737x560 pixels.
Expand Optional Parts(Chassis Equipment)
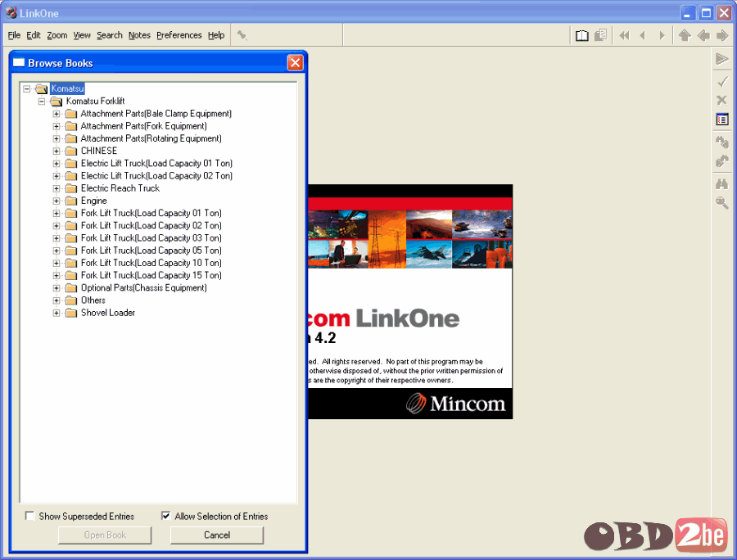click(x=57, y=288)
